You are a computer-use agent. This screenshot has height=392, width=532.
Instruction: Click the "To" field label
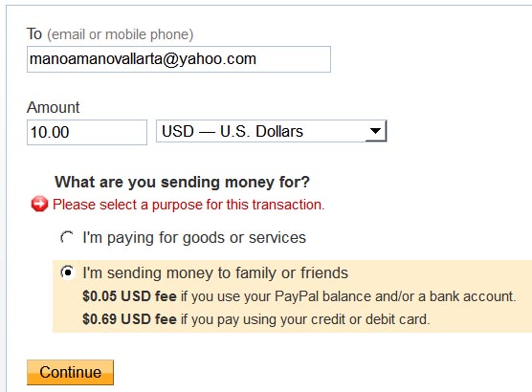34,33
